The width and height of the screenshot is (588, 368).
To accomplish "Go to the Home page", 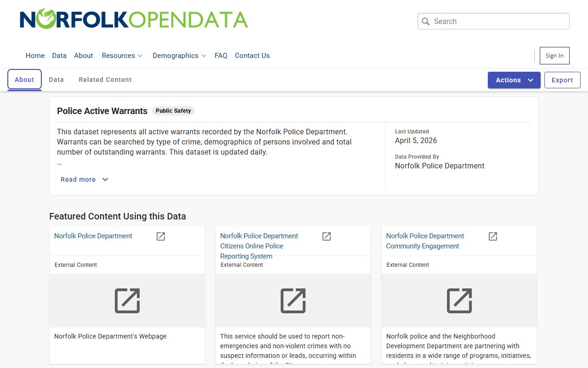I will pyautogui.click(x=35, y=56).
